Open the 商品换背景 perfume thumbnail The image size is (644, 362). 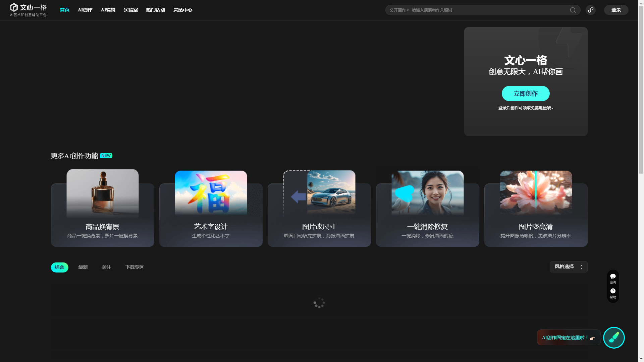click(103, 193)
